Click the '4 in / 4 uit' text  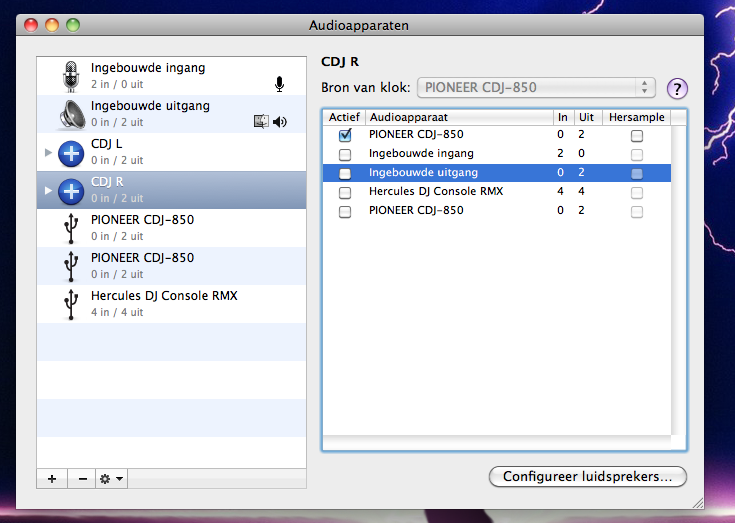pos(117,312)
